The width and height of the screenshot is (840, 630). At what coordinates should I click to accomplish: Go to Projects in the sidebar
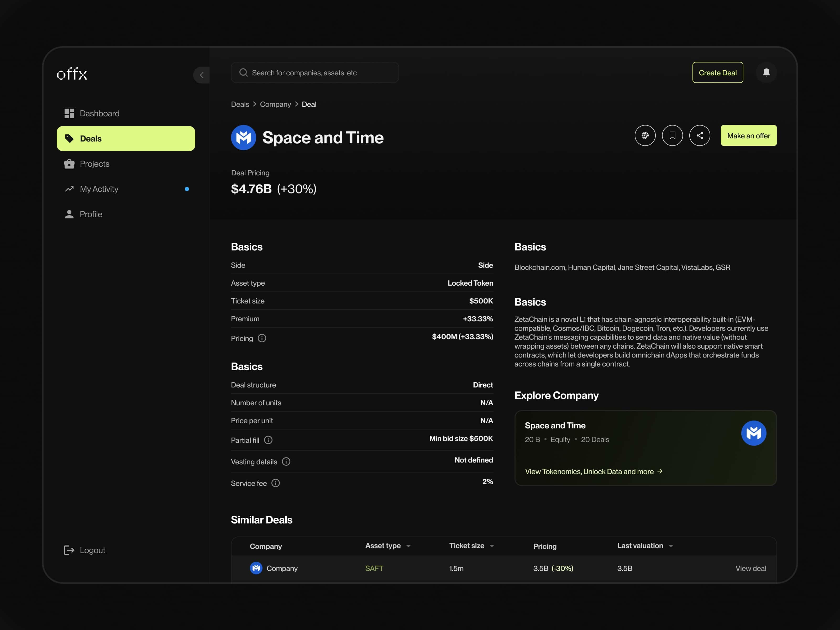(126, 164)
